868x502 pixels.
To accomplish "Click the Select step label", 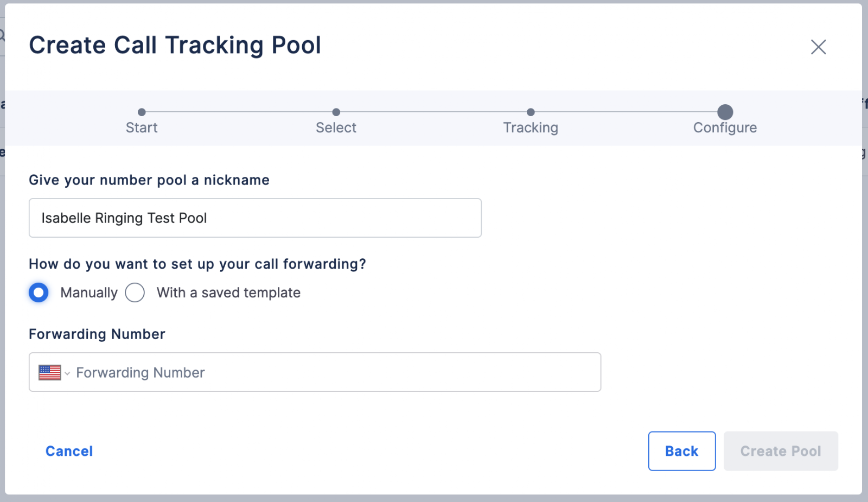I will click(x=336, y=128).
